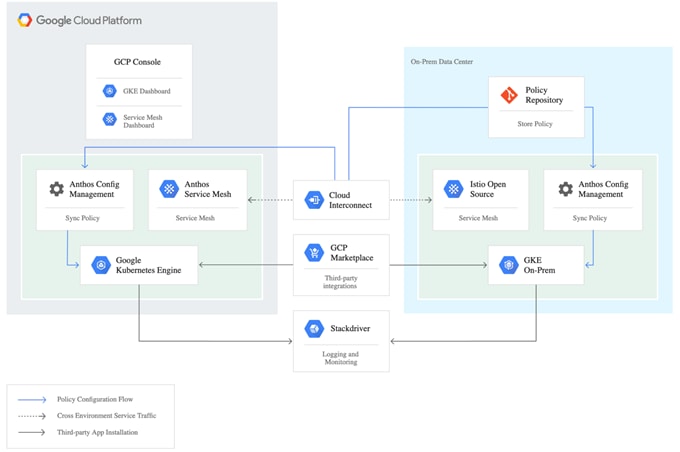680x452 pixels.
Task: Click the GCP Marketplace cart icon
Action: pos(314,252)
